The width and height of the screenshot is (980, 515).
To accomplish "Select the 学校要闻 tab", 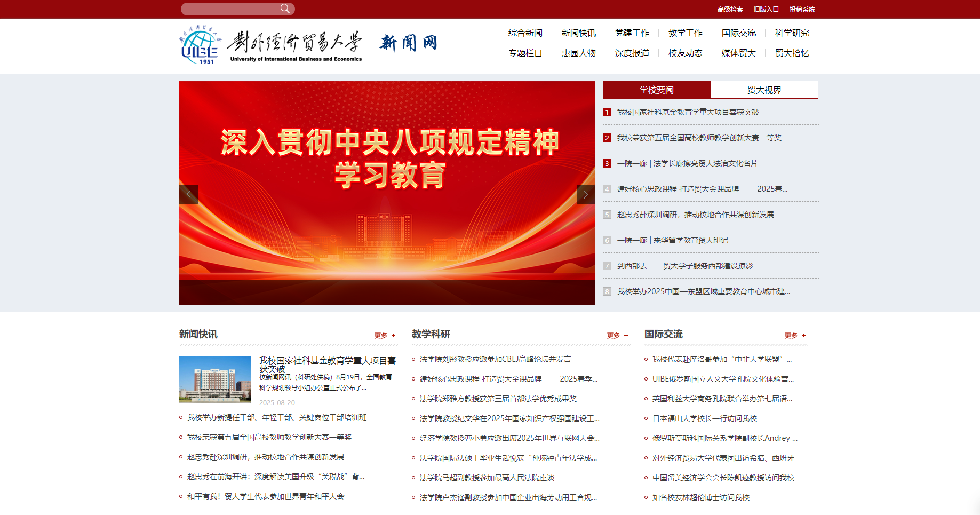I will (656, 90).
